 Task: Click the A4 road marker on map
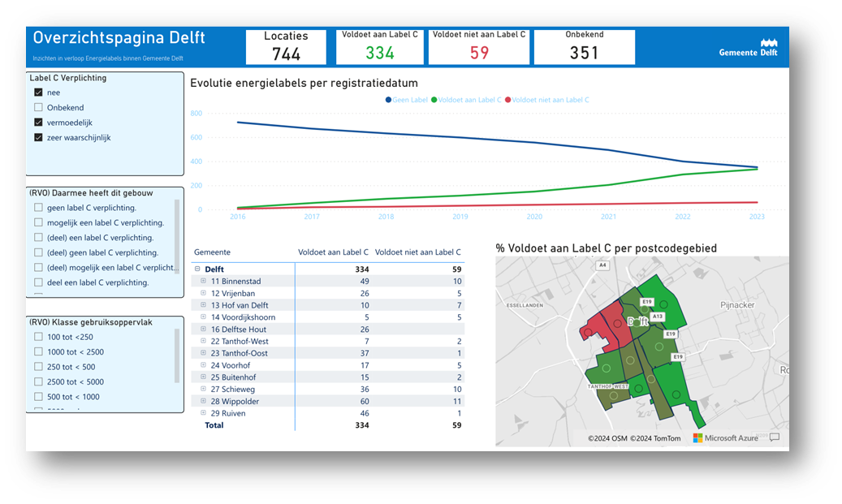(602, 265)
